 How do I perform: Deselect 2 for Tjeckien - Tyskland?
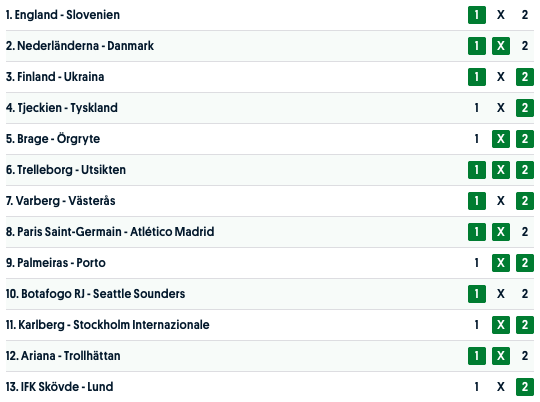(x=525, y=108)
